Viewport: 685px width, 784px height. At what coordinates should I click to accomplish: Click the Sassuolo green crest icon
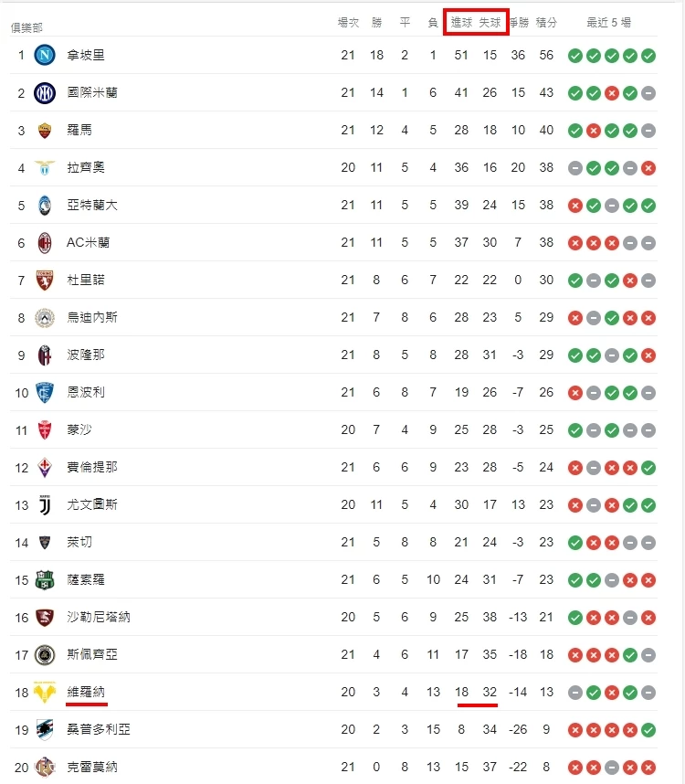pos(45,580)
